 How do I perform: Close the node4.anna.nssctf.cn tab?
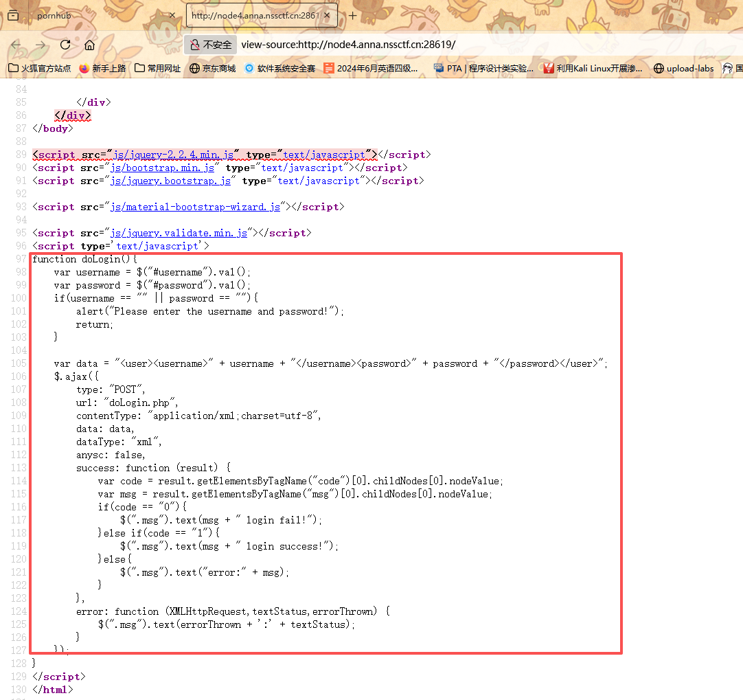click(327, 15)
